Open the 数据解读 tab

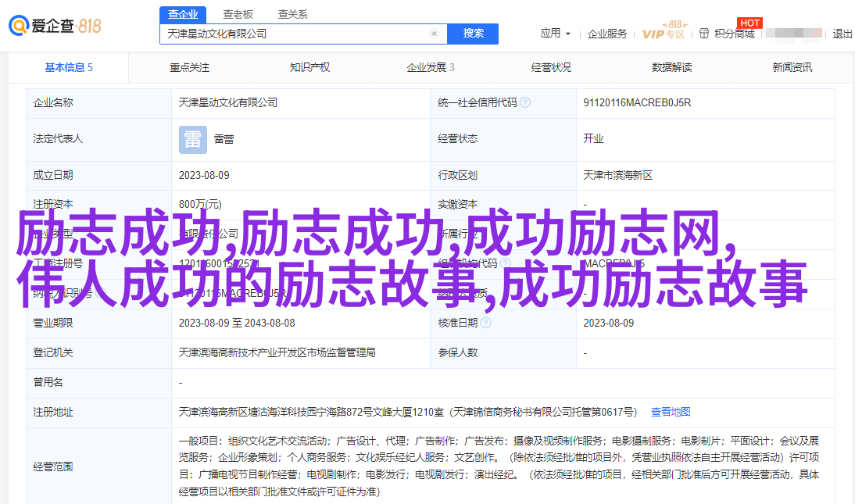pos(672,68)
